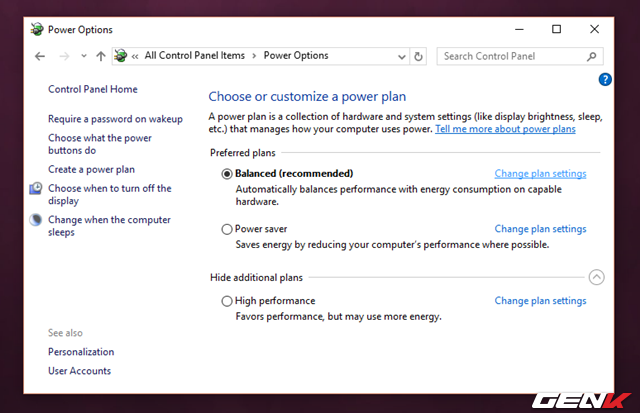The height and width of the screenshot is (413, 640).
Task: Select the High performance plan
Action: click(227, 301)
